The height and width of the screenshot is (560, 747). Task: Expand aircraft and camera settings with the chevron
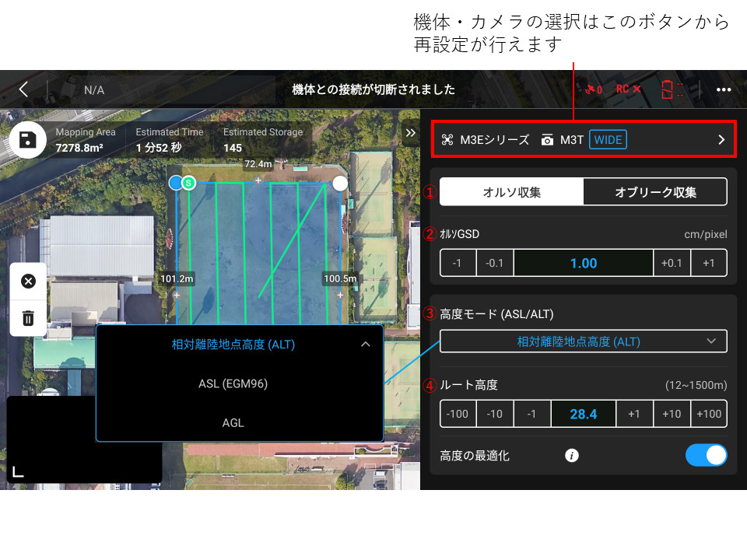coord(720,139)
